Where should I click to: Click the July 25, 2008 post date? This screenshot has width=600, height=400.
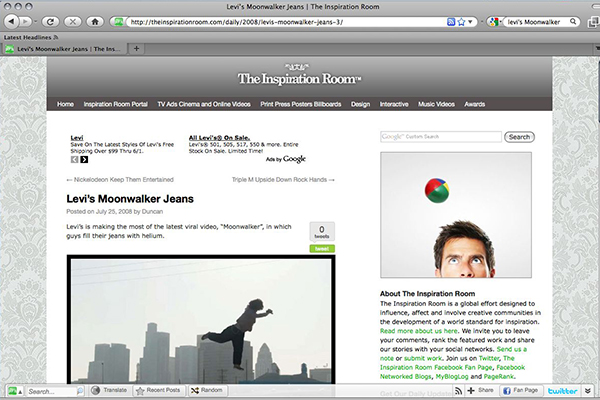[x=117, y=211]
